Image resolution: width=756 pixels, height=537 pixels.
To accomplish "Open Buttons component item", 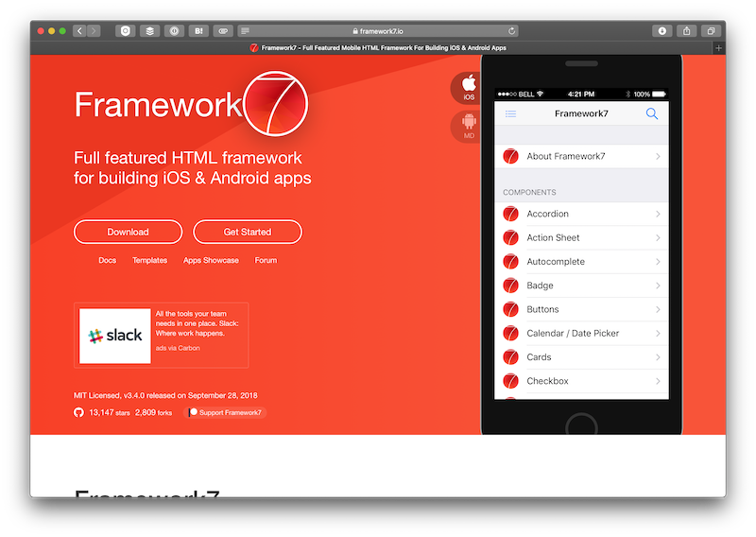I will pyautogui.click(x=581, y=309).
